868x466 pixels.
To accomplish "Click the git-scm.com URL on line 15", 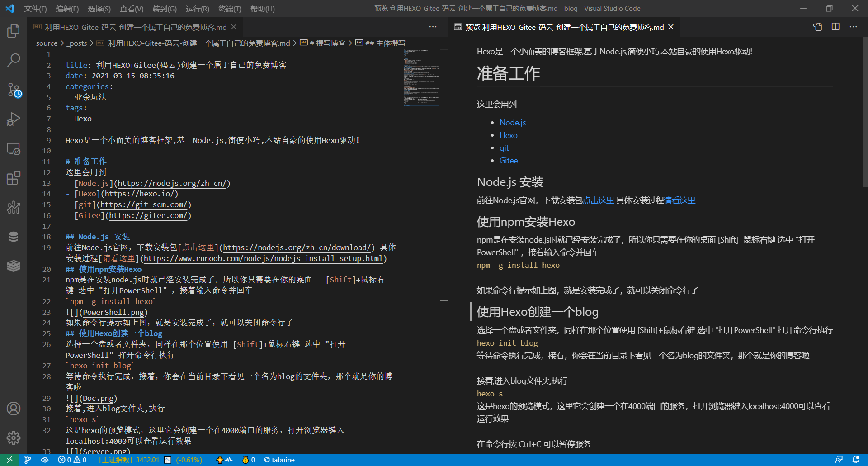I will [x=144, y=204].
